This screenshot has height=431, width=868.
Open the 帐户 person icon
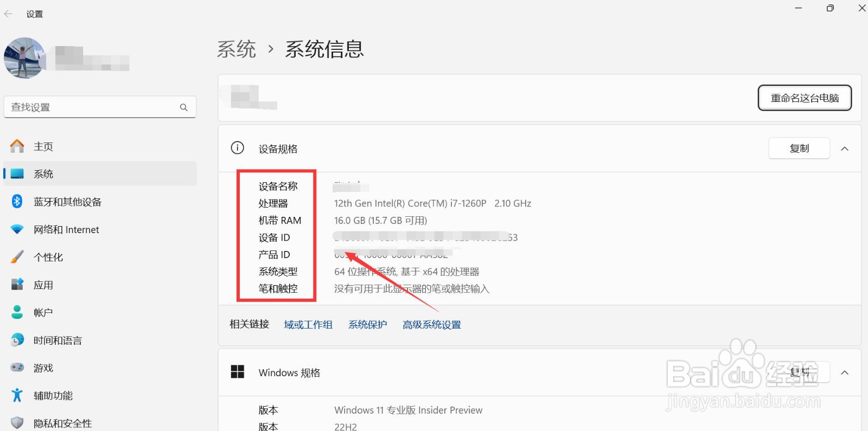tap(17, 312)
